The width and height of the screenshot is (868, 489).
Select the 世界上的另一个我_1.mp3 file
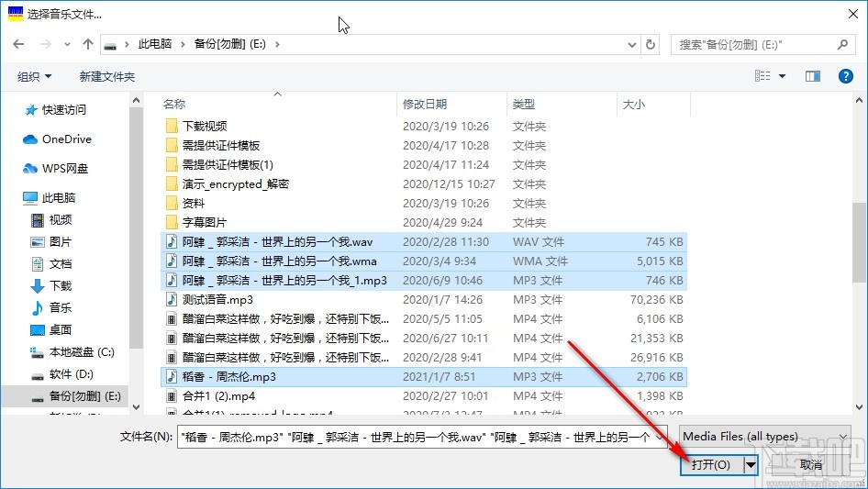coord(424,280)
